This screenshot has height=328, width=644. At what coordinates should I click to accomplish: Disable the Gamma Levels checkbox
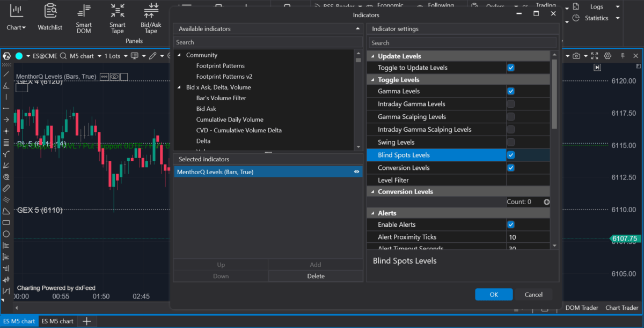tap(510, 91)
